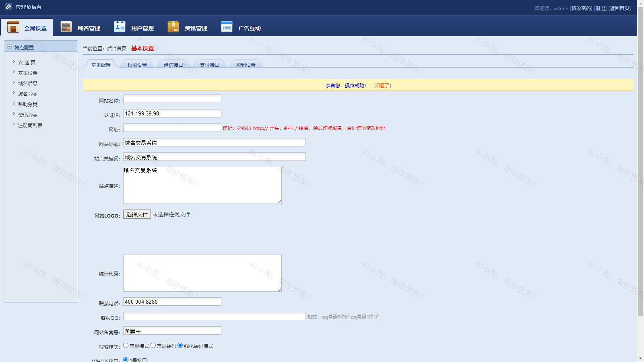Open 帮助分类 in the sidebar
This screenshot has width=644, height=362.
click(x=28, y=104)
